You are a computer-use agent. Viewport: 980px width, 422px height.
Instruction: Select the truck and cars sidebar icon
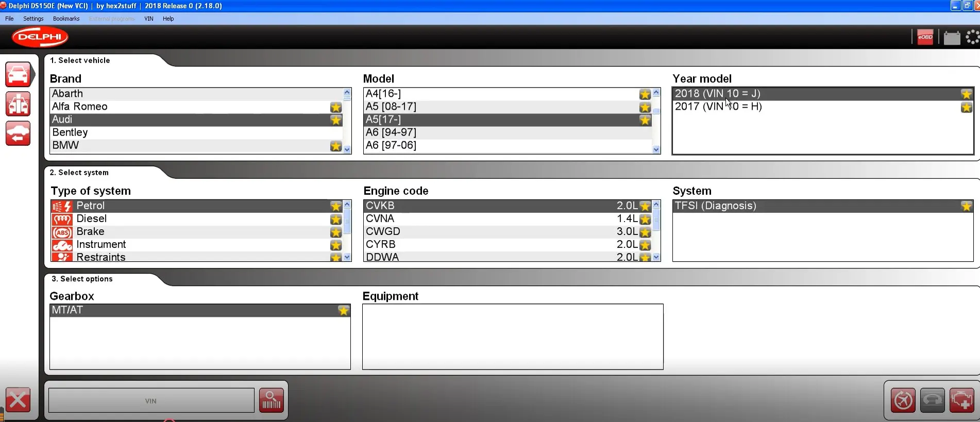click(x=18, y=104)
